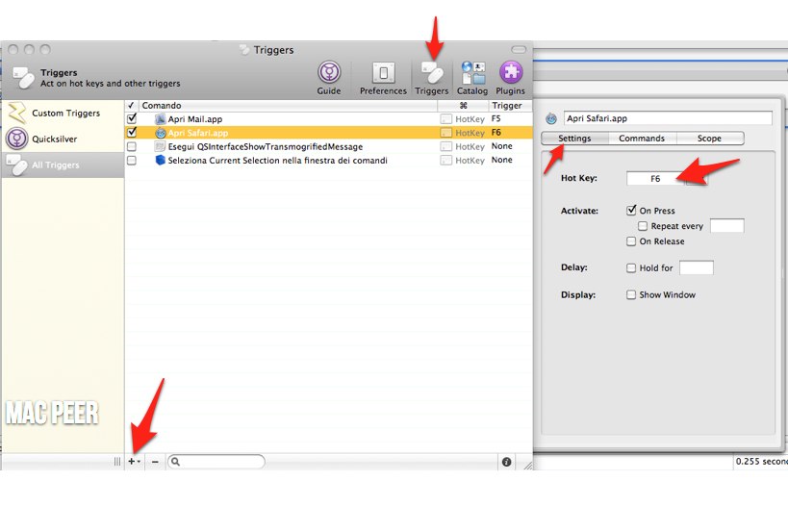Click HotKey type for Apri Safari.app
Image resolution: width=788 pixels, height=532 pixels.
click(x=463, y=133)
